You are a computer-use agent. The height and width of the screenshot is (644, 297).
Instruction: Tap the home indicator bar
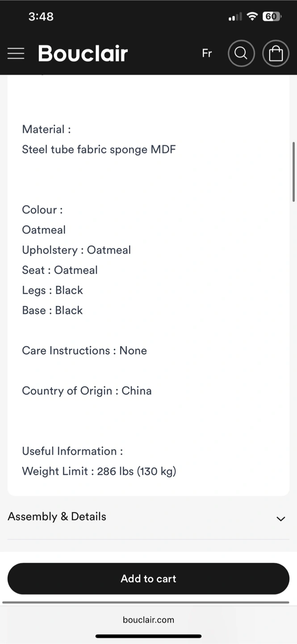click(x=148, y=636)
